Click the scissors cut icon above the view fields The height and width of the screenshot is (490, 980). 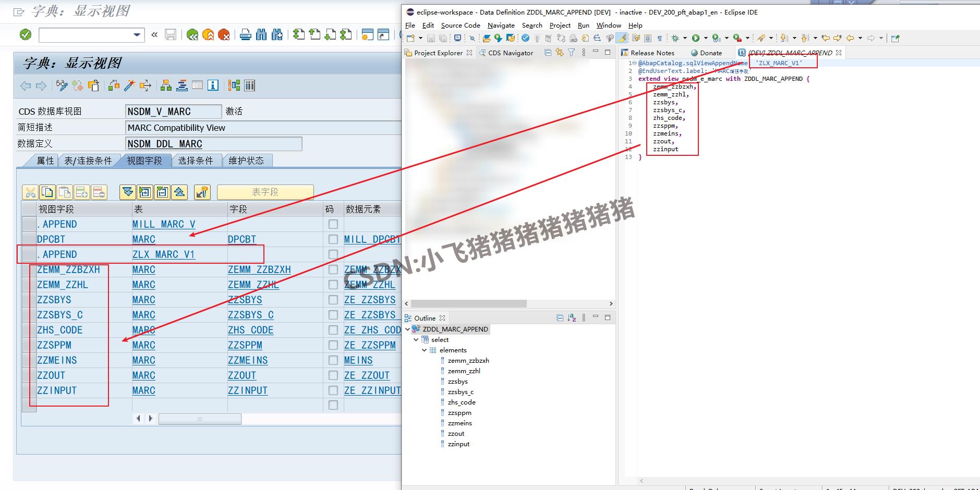point(30,192)
